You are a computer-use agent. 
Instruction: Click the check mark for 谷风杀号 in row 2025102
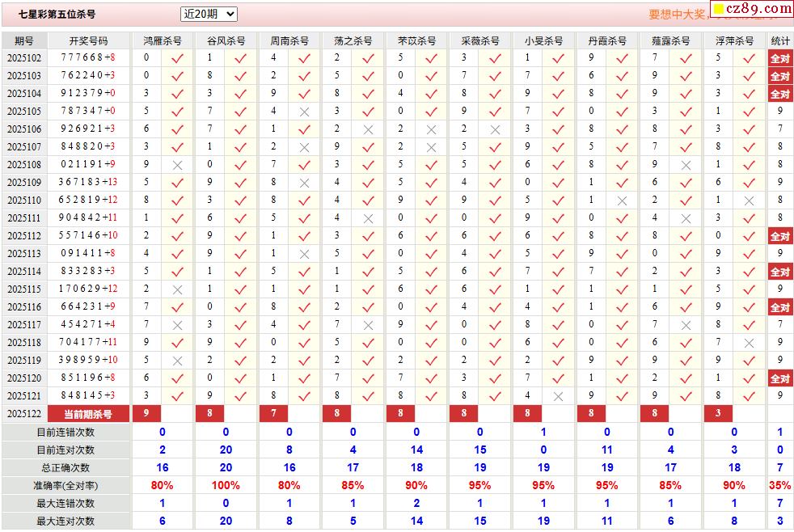pos(240,58)
